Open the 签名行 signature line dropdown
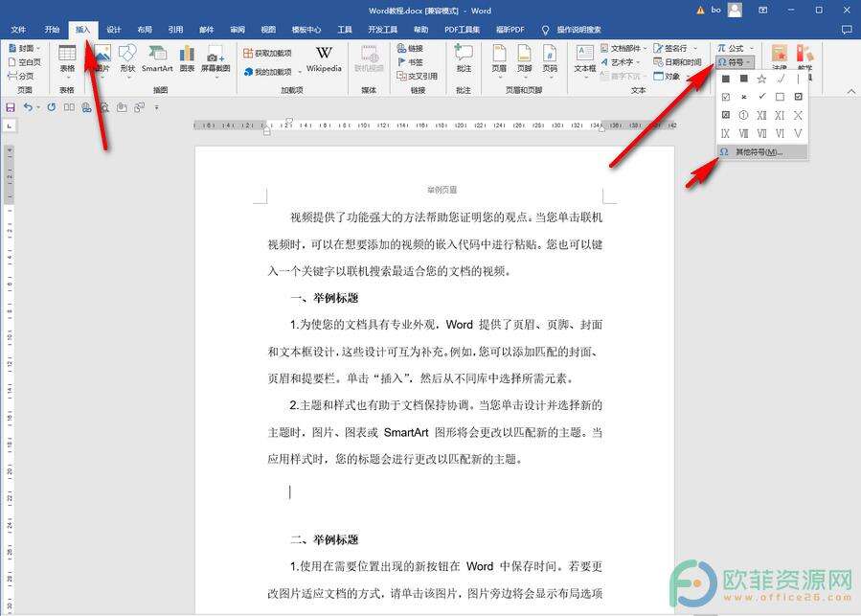The width and height of the screenshot is (861, 616). click(675, 48)
